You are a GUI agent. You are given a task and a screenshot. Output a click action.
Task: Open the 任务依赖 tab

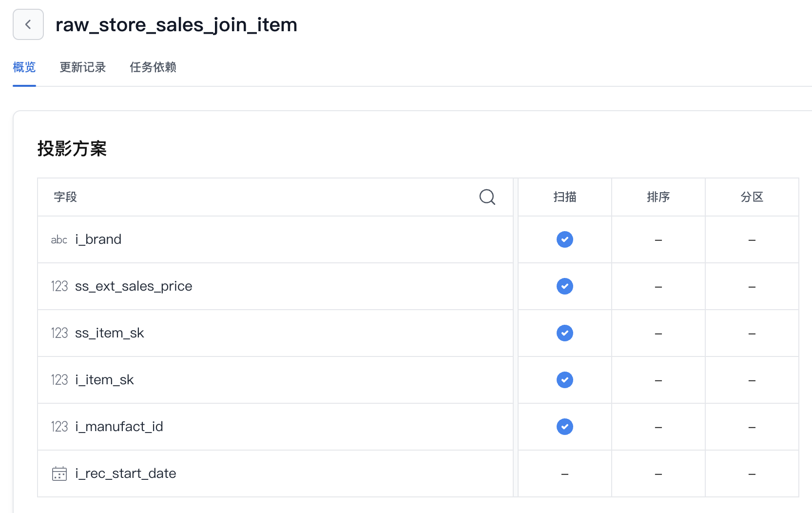pyautogui.click(x=153, y=67)
